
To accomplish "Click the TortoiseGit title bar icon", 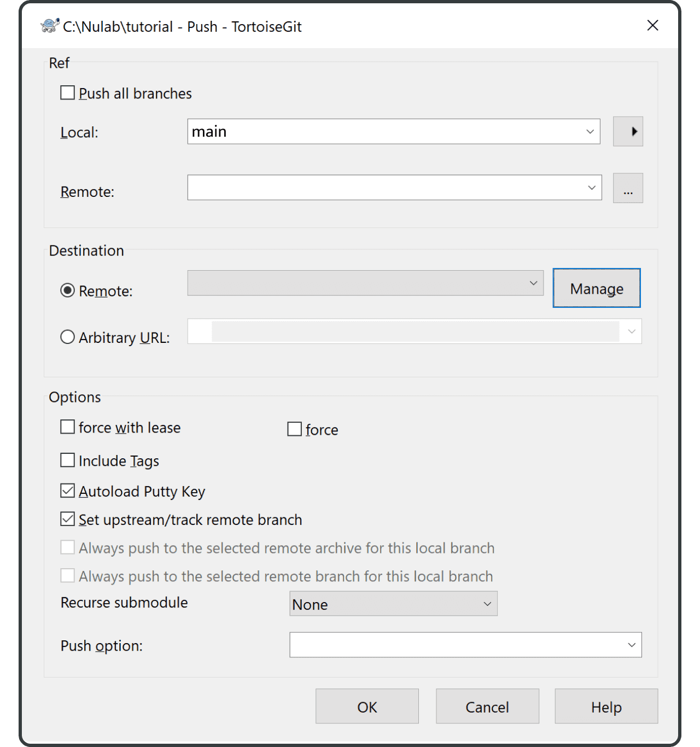I will pos(50,26).
